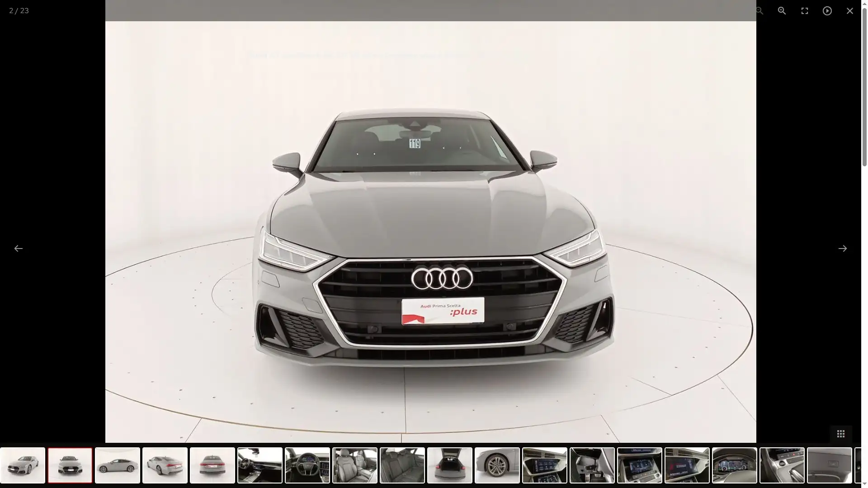868x488 pixels.
Task: Open the fourteenth thumbnail, blue infotainment screen
Action: pyautogui.click(x=640, y=465)
